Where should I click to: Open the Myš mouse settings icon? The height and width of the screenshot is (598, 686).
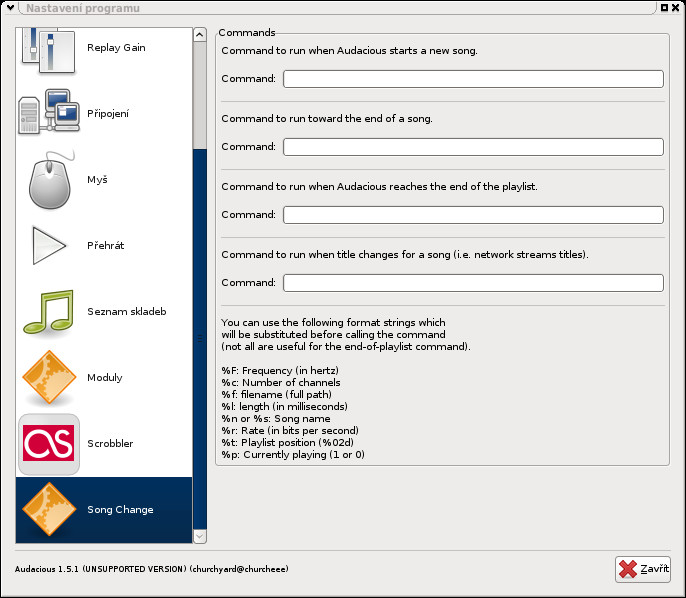(50, 180)
